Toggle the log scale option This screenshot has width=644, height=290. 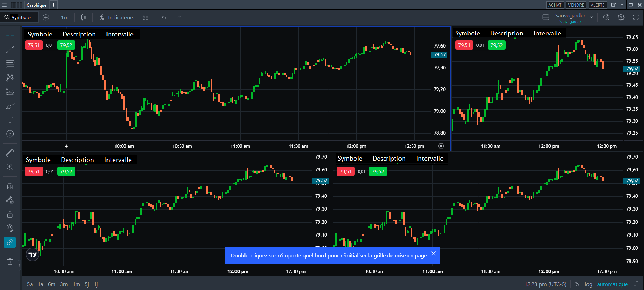point(588,284)
